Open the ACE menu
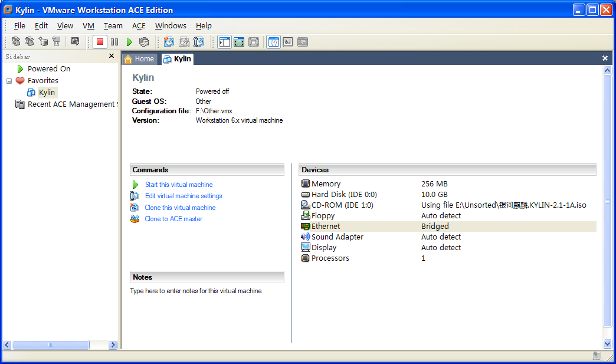Screen dimensions: 616x364 [139, 25]
